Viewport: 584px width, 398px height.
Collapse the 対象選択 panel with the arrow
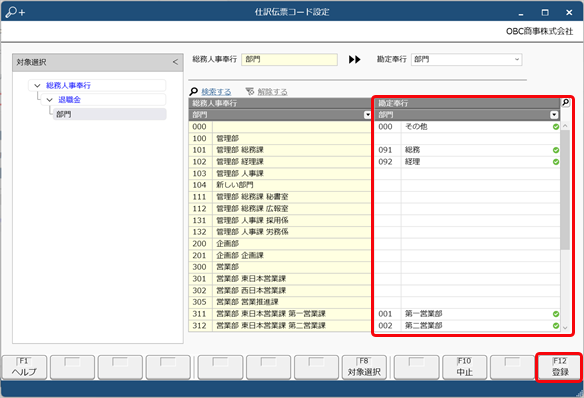click(x=175, y=62)
